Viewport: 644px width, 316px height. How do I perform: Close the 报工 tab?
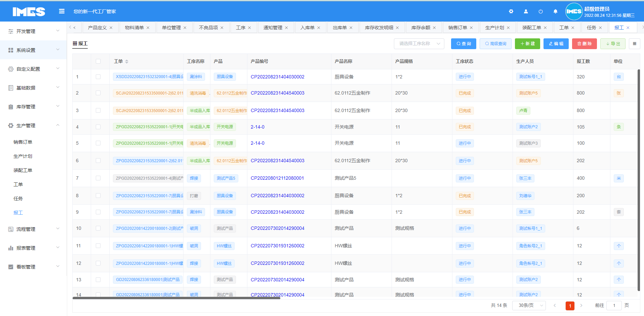628,28
